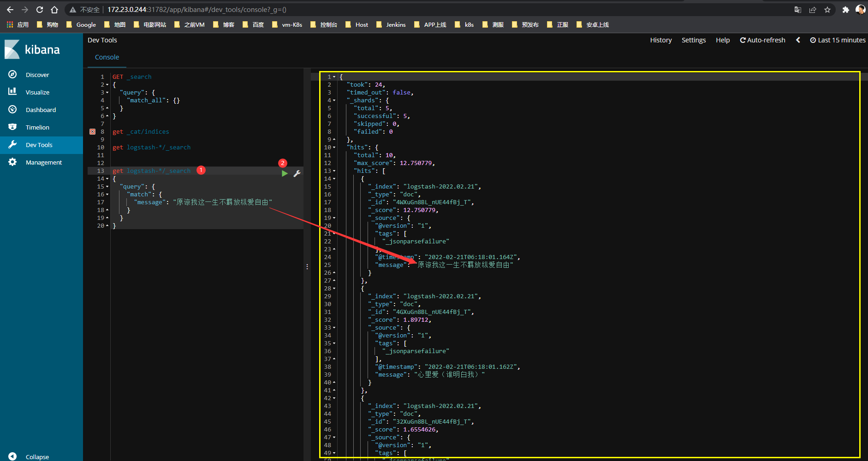Click the "timed_out": false response line
The height and width of the screenshot is (461, 868).
(x=380, y=93)
